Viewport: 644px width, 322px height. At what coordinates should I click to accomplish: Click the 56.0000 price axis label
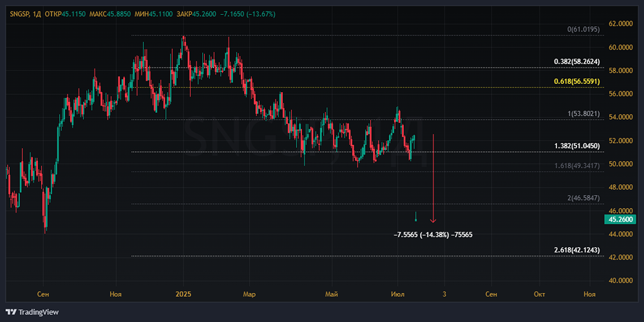pos(620,94)
